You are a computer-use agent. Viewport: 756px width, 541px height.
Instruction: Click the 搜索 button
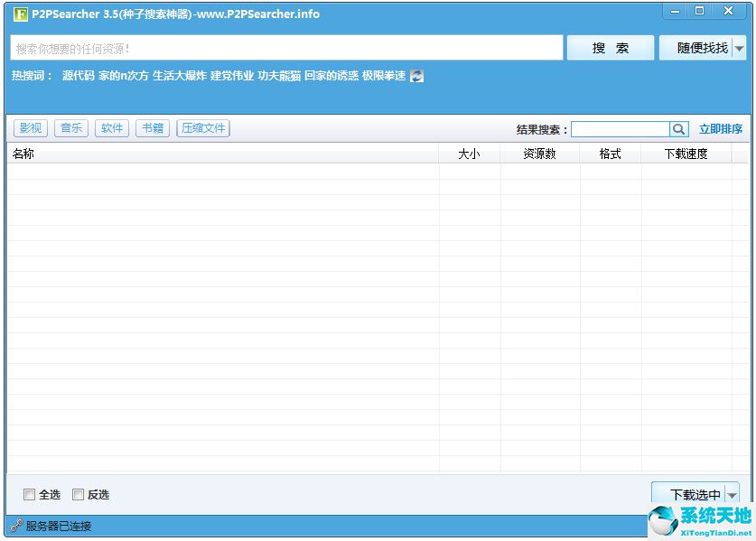coord(611,48)
